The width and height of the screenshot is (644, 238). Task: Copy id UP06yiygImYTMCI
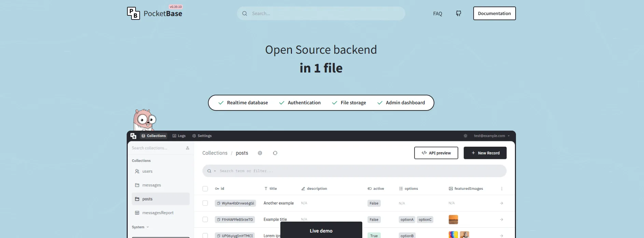(219, 236)
